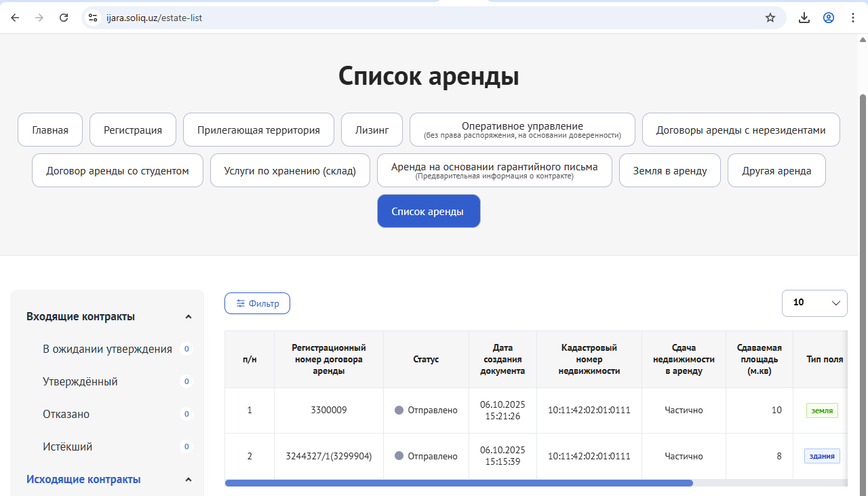
Task: Click the здания tag
Action: (822, 456)
